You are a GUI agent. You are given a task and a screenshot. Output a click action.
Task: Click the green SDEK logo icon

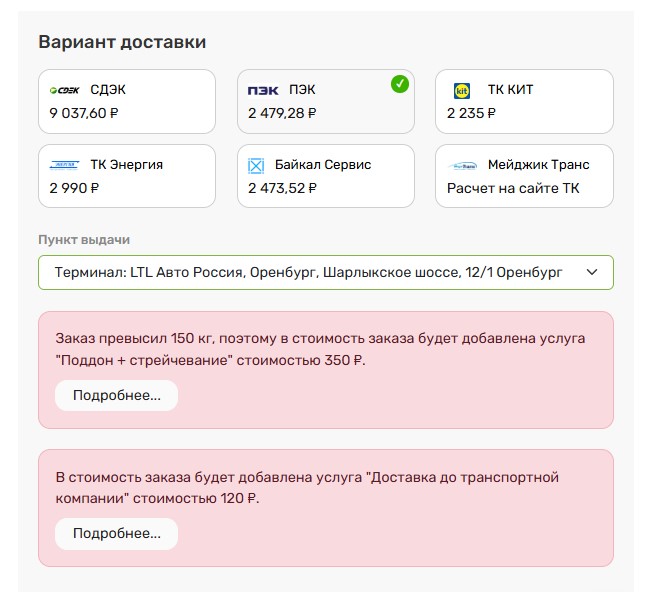tap(64, 90)
